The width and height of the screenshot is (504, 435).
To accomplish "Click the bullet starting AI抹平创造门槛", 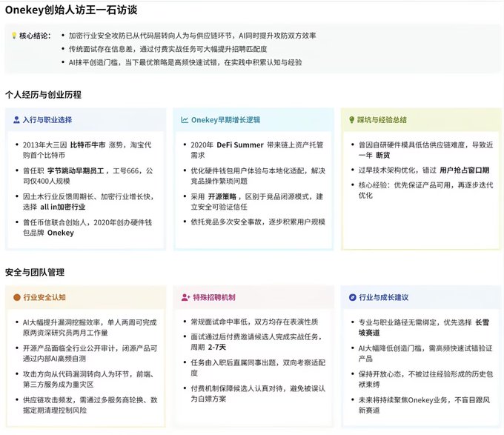I will tap(185, 63).
